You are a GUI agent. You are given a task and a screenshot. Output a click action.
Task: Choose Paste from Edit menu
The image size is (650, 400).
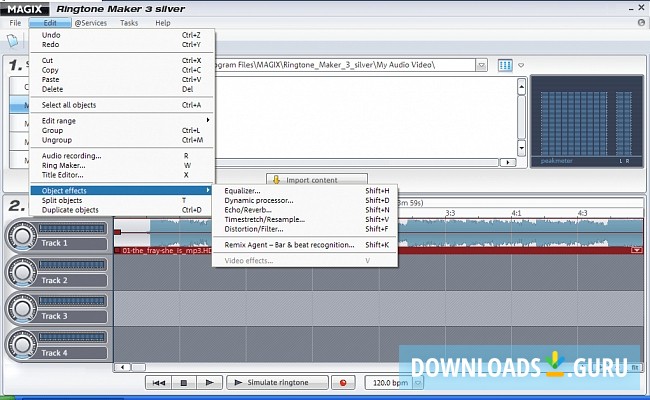tap(122, 80)
